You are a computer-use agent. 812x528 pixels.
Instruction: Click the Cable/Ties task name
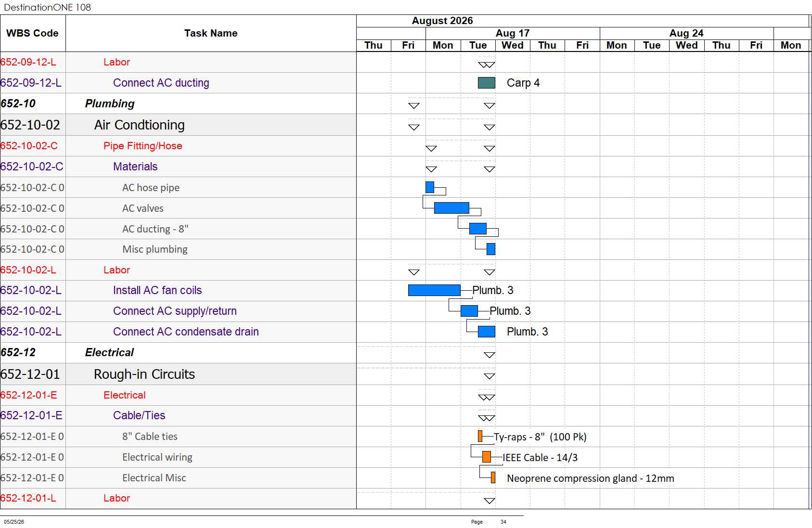(139, 415)
